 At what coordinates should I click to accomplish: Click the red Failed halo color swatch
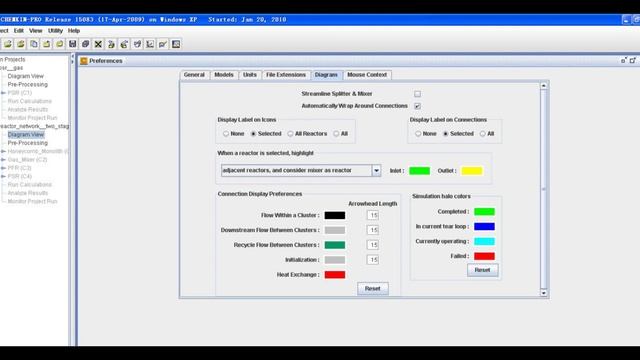(484, 256)
